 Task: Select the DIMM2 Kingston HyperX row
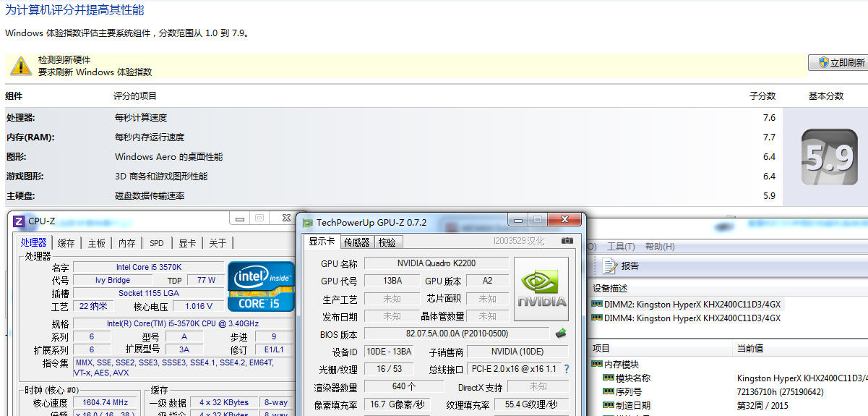coord(687,304)
